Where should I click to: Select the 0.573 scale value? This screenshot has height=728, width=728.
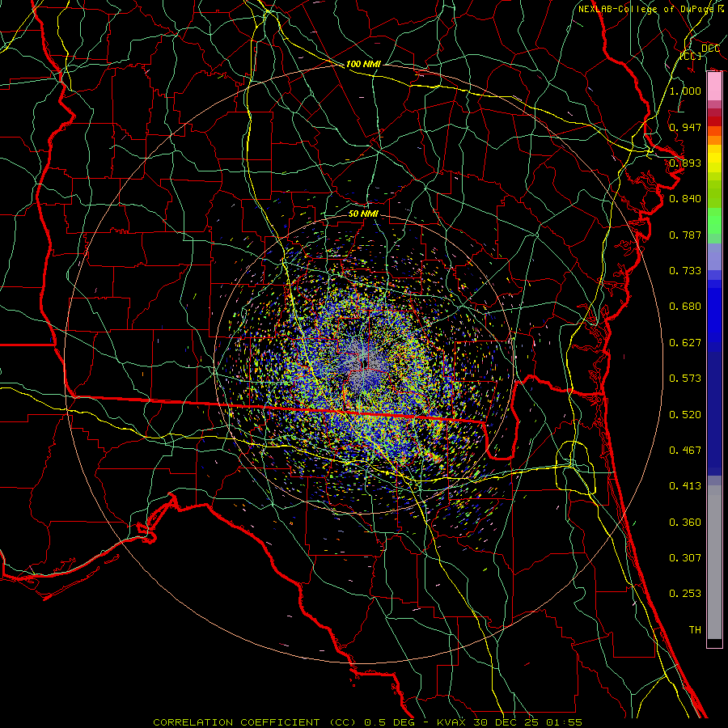coord(685,379)
